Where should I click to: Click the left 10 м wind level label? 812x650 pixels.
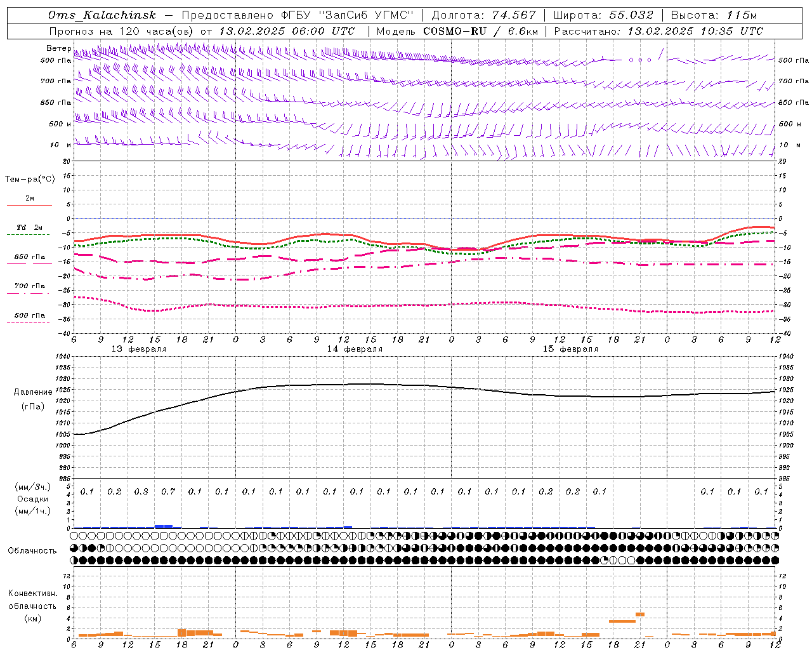[60, 145]
